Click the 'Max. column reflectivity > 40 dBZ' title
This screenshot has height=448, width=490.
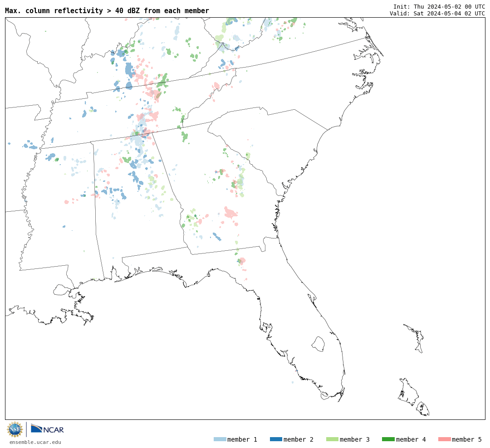(x=107, y=10)
